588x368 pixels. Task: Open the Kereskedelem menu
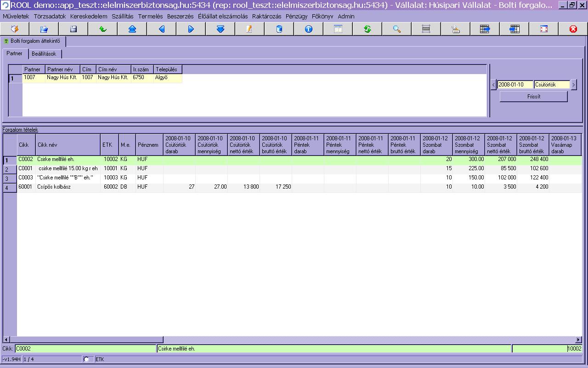pyautogui.click(x=89, y=16)
